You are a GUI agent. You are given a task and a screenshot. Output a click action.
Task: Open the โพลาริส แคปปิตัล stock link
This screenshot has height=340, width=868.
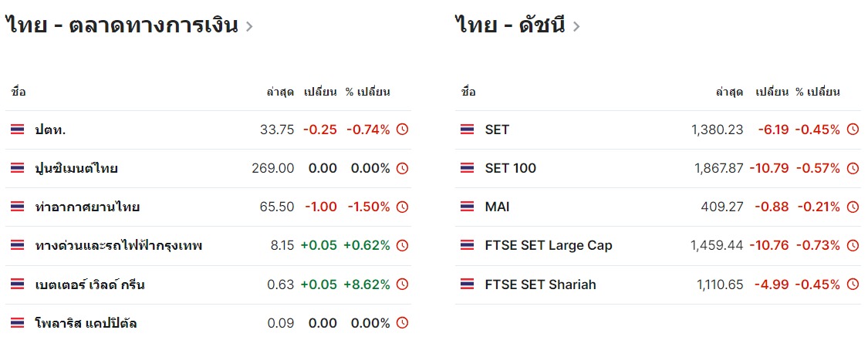tap(86, 323)
